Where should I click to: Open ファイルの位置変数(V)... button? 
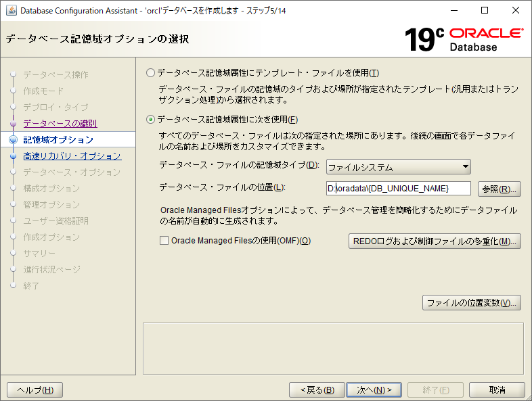tap(471, 303)
